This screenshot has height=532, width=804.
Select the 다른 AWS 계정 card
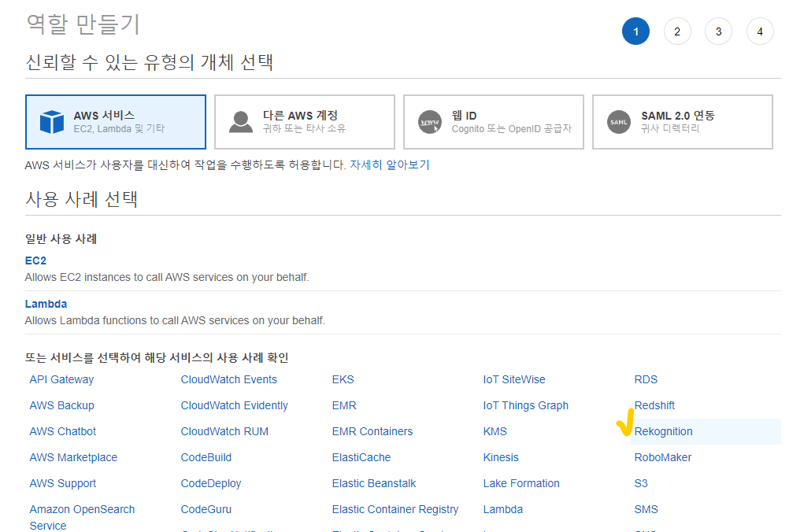point(305,122)
